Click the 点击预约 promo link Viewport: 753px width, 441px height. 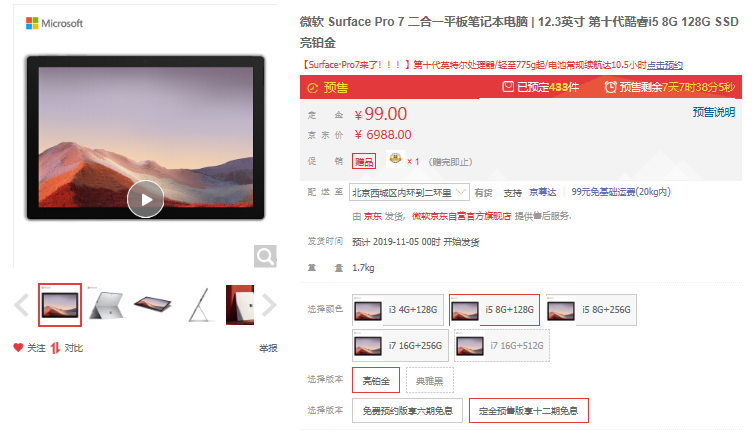tap(665, 65)
